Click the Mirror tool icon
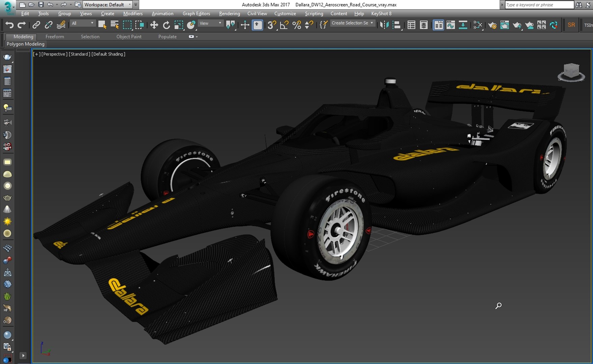The height and width of the screenshot is (364, 593). click(x=384, y=25)
